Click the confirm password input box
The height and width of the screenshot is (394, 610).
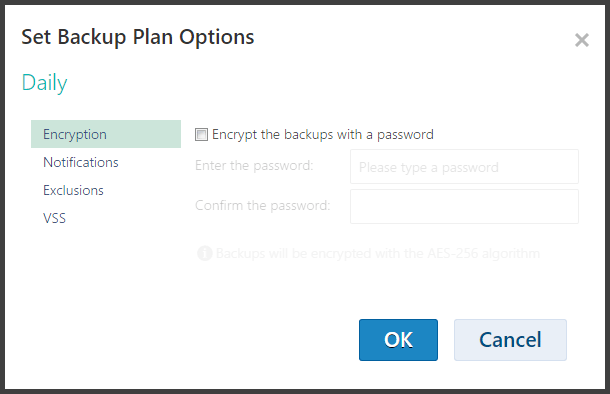coord(464,207)
